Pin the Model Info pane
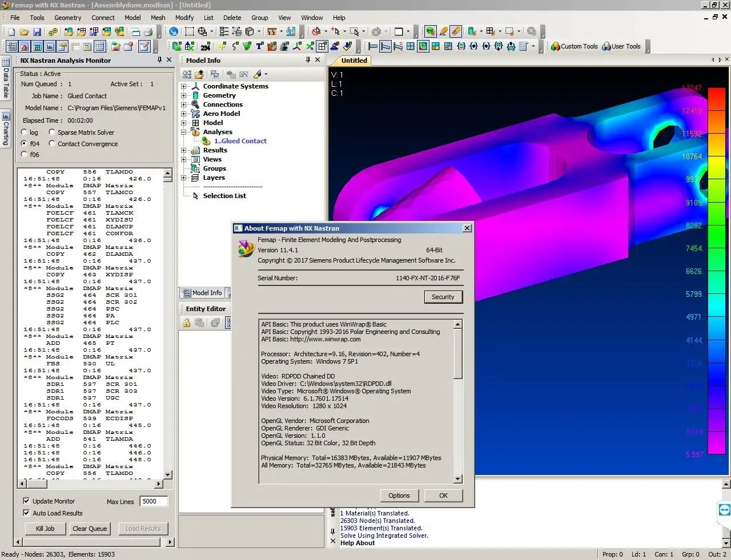The height and width of the screenshot is (560, 731). (308, 60)
